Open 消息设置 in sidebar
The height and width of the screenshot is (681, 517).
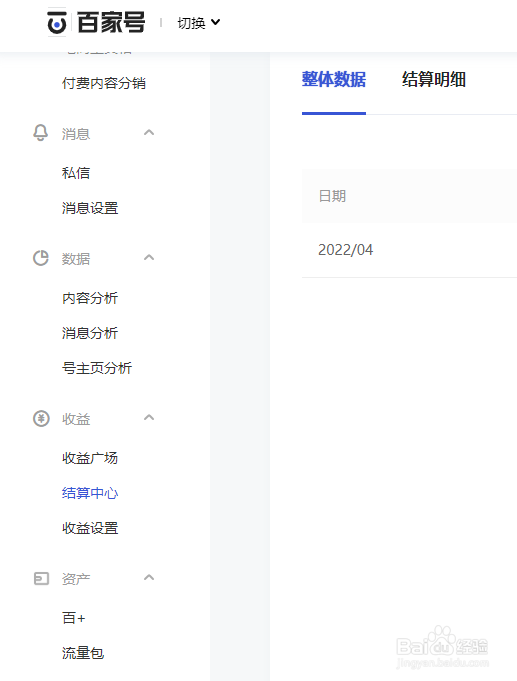(90, 208)
